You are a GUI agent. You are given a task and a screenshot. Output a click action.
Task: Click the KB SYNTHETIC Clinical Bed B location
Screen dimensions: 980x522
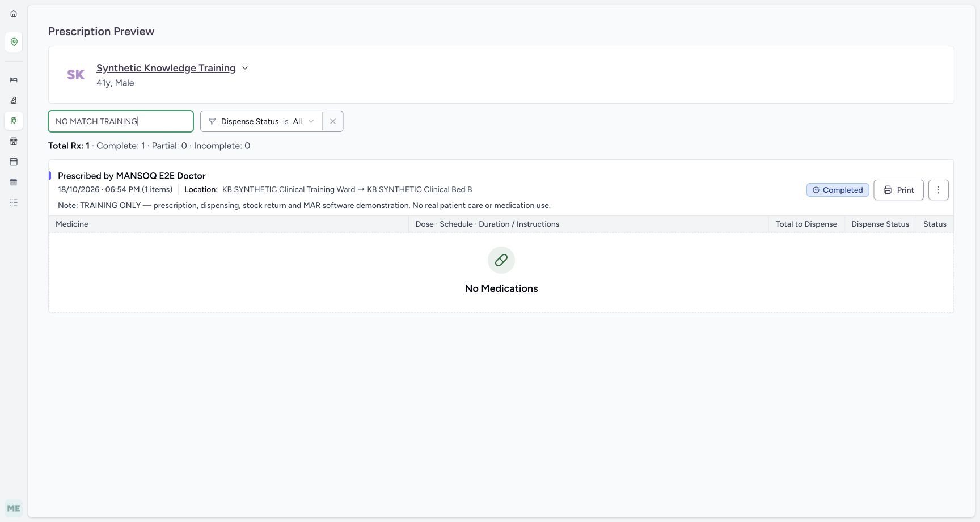click(x=420, y=189)
